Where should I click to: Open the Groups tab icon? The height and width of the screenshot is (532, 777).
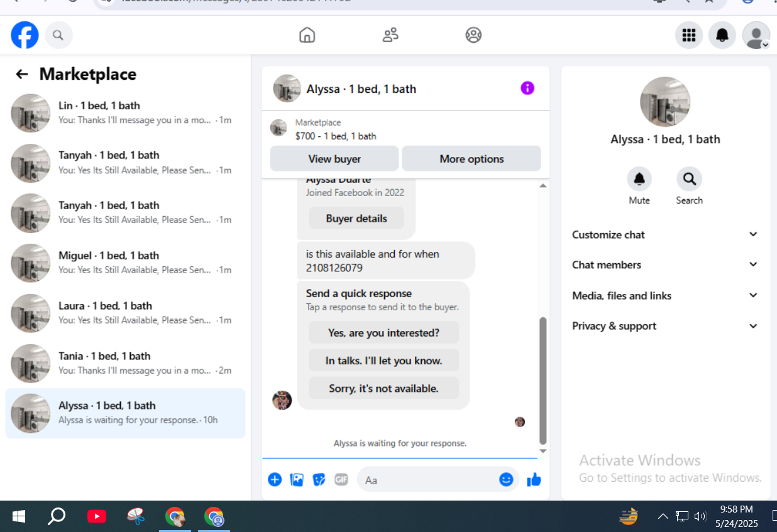pos(473,35)
